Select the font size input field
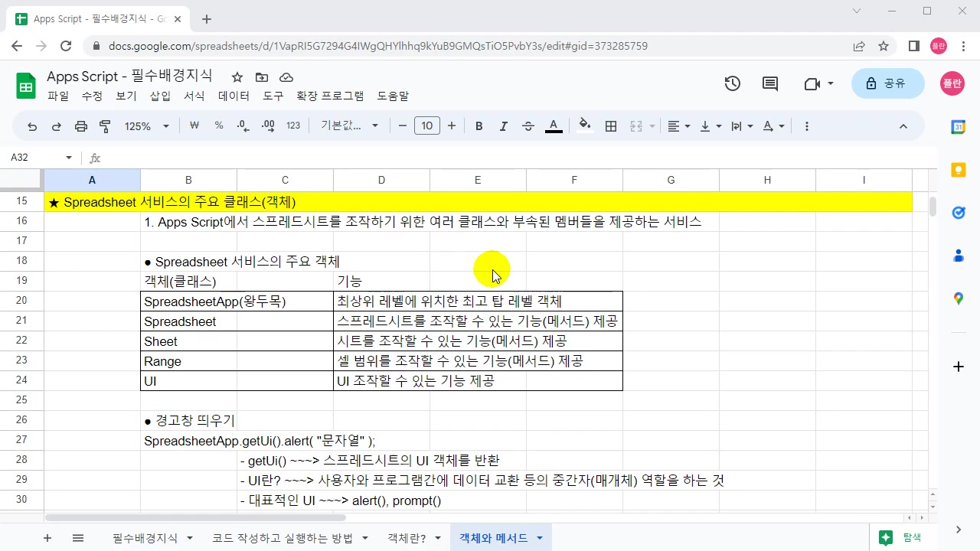 pos(427,126)
